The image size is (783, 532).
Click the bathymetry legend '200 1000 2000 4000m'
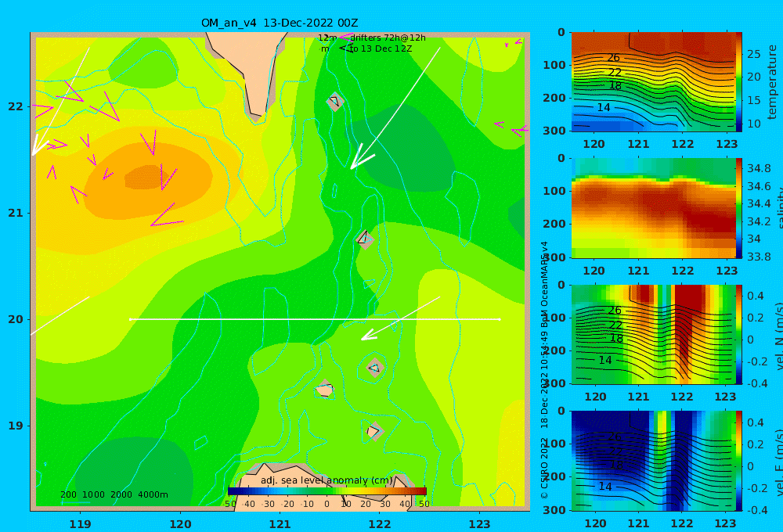coord(114,494)
